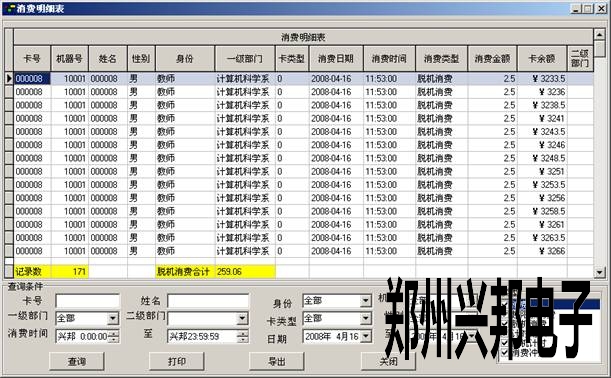Screen dimensions: 611x378
Task: Click the table scrollbar down arrow
Action: pyautogui.click(x=599, y=272)
